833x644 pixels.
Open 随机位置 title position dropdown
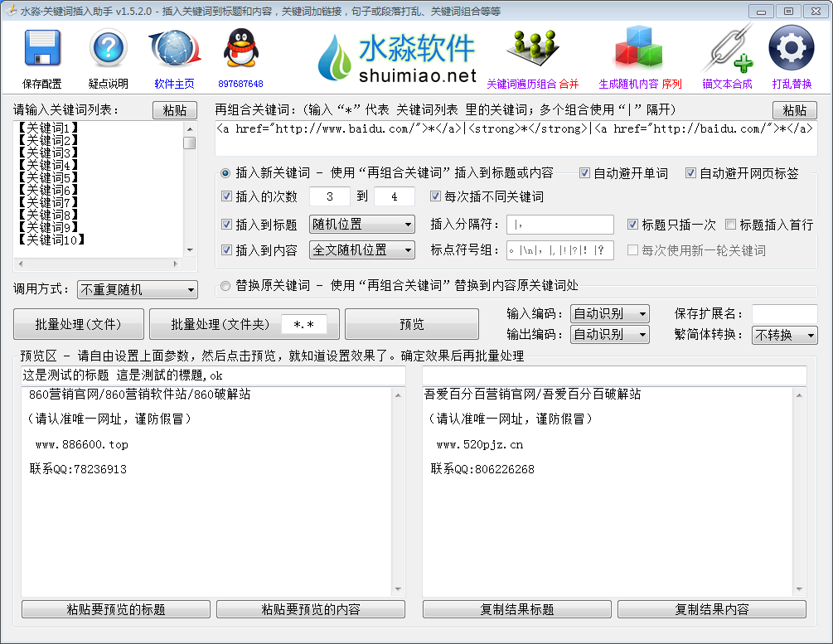click(x=361, y=225)
